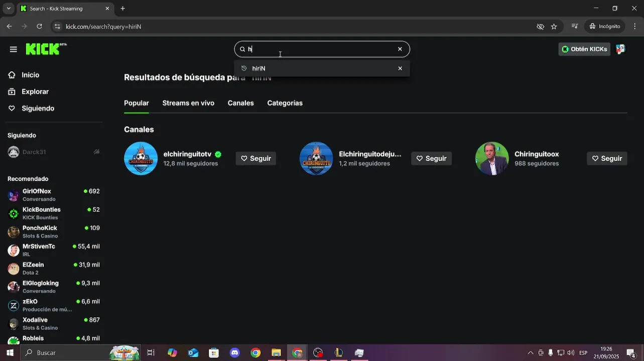Switch to the Categorías tab

tap(285, 103)
